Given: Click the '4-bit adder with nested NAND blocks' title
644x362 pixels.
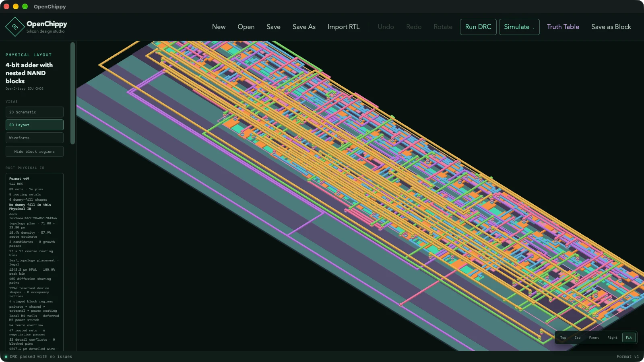Looking at the screenshot, I should coord(29,73).
